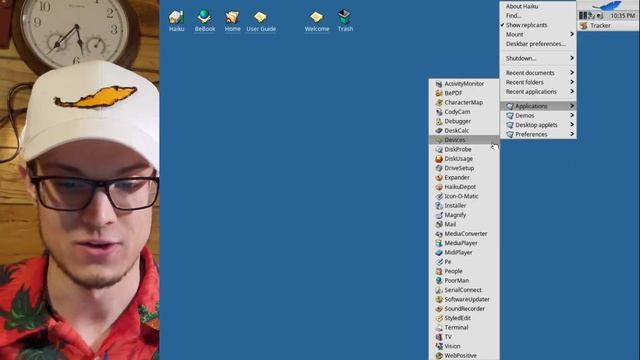Viewport: 640px width, 360px height.
Task: Click the Expander app icon
Action: point(439,178)
